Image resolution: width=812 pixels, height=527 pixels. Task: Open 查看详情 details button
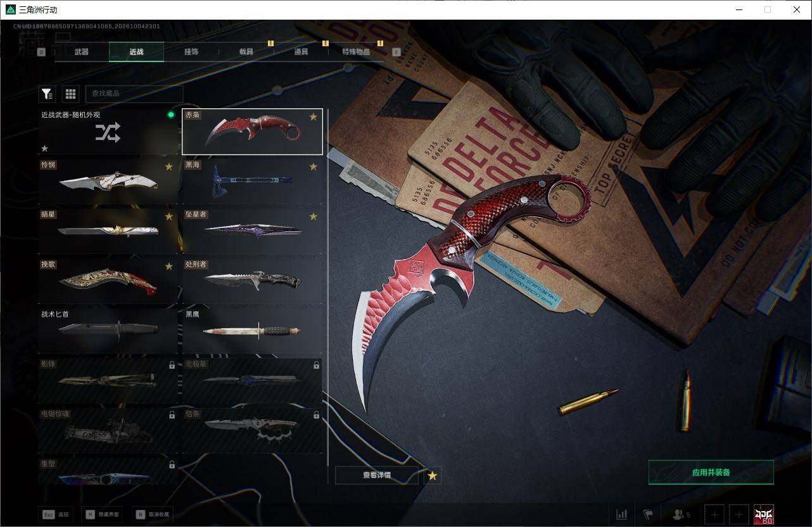[377, 475]
